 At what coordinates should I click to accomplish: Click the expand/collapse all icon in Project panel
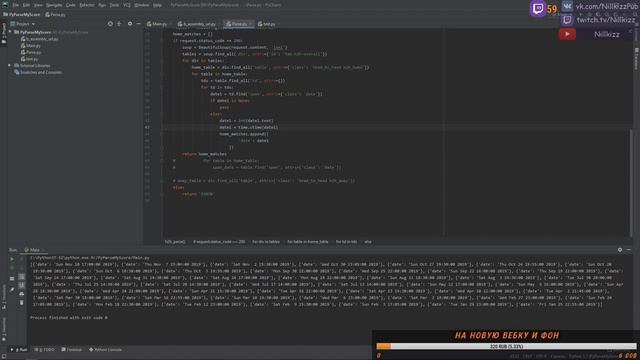119,24
